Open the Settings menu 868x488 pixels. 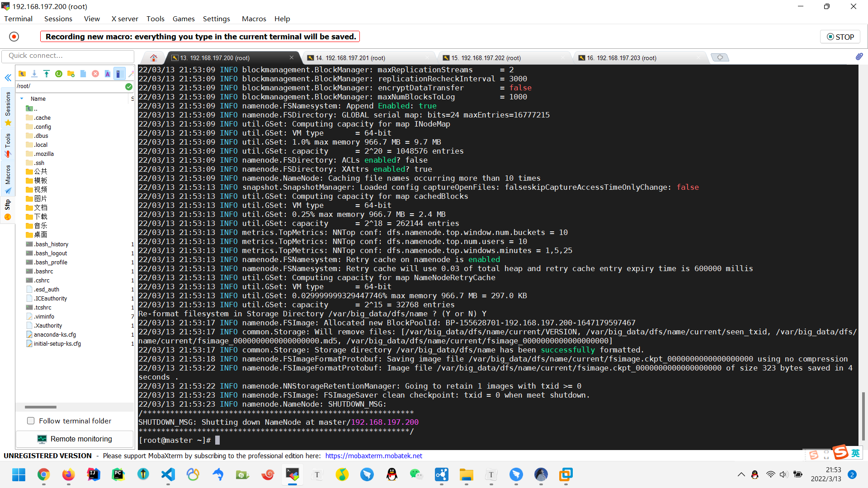[217, 19]
